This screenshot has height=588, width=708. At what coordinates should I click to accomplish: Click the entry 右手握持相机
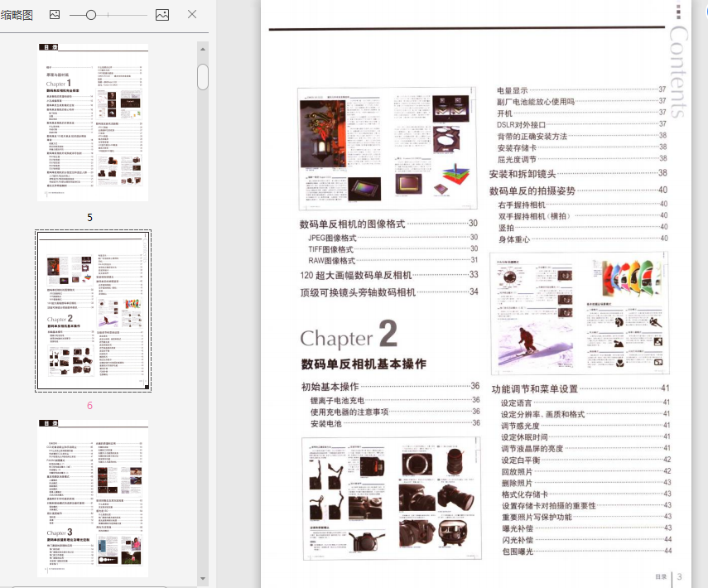click(522, 205)
